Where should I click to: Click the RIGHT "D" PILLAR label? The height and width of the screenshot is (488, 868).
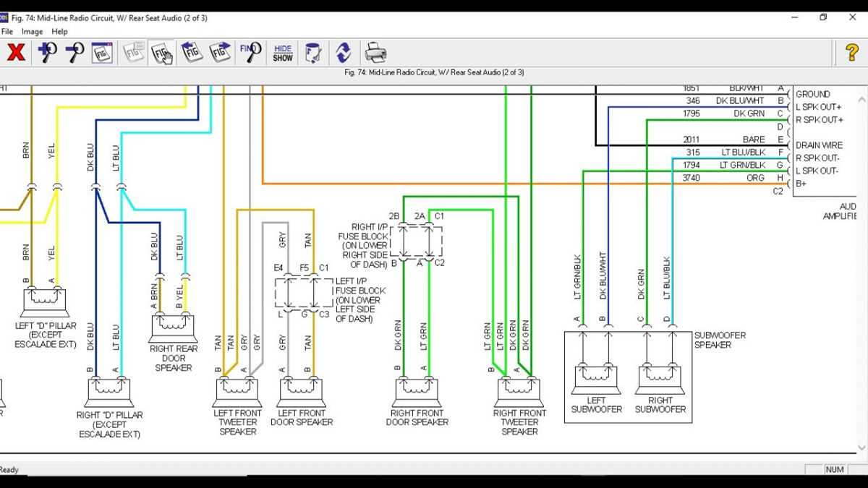tap(109, 425)
